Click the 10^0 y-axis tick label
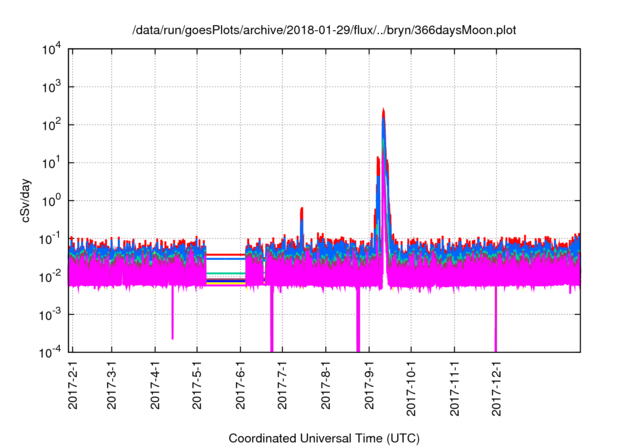Viewport: 640px width, 448px height. pos(51,200)
